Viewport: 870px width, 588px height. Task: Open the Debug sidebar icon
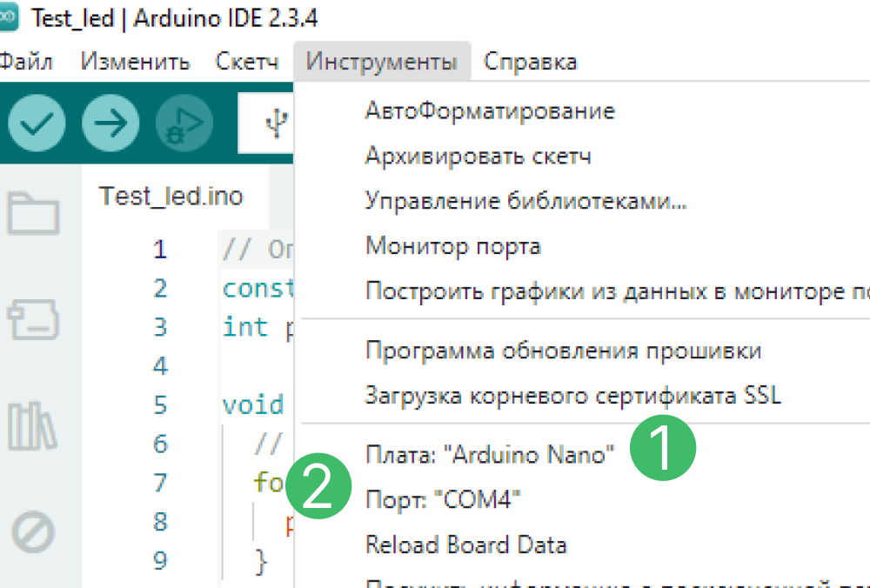[33, 532]
